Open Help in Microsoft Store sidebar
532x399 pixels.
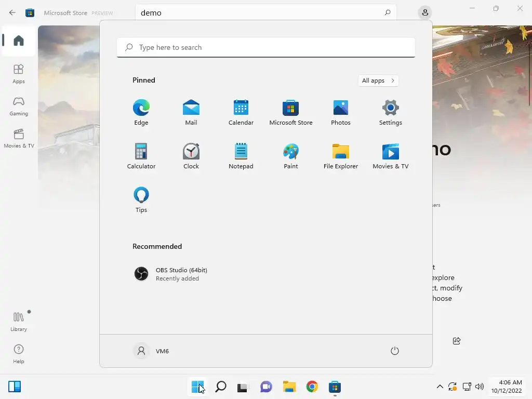(19, 354)
